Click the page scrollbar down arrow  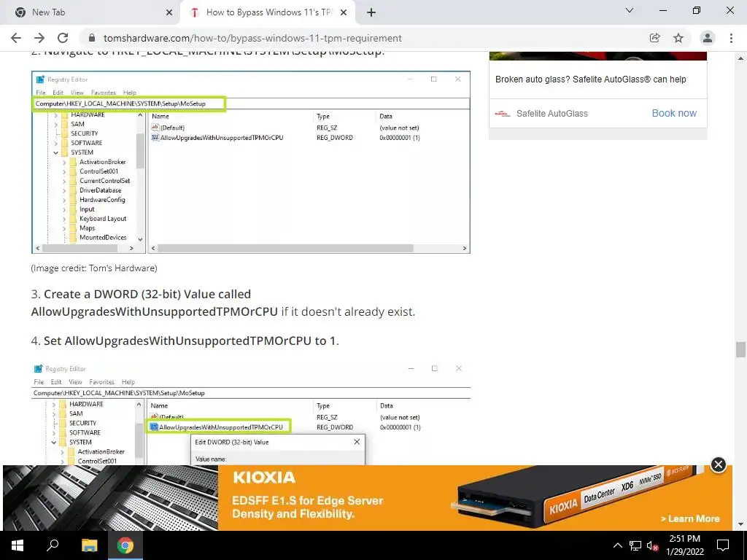[740, 524]
